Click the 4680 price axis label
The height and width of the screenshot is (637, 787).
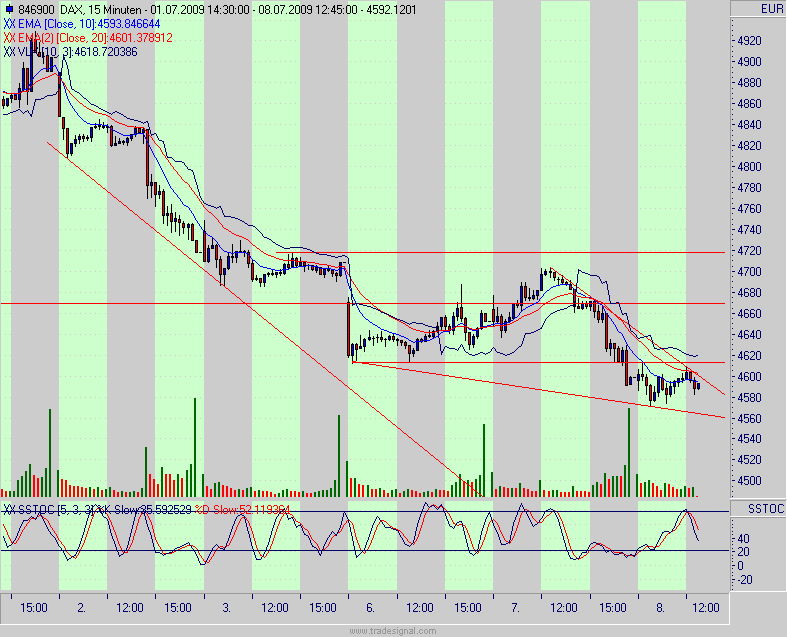point(749,293)
